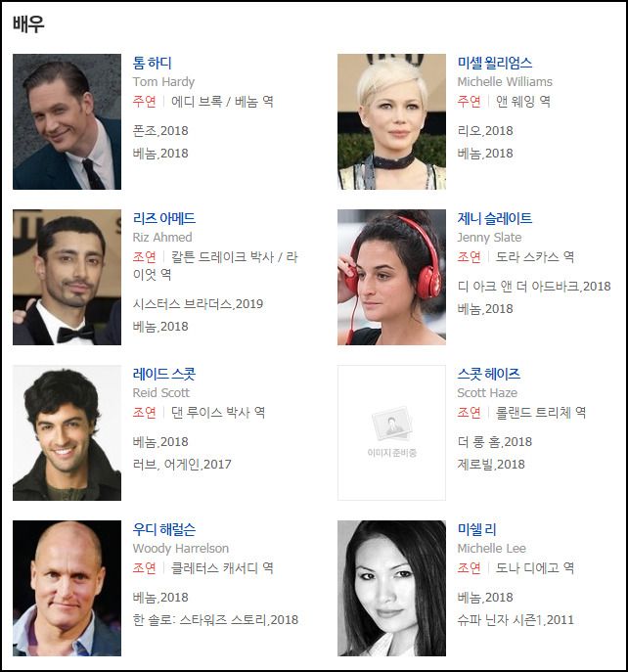Open Michelle Lee's black-and-white photo
628x672 pixels.
391,589
